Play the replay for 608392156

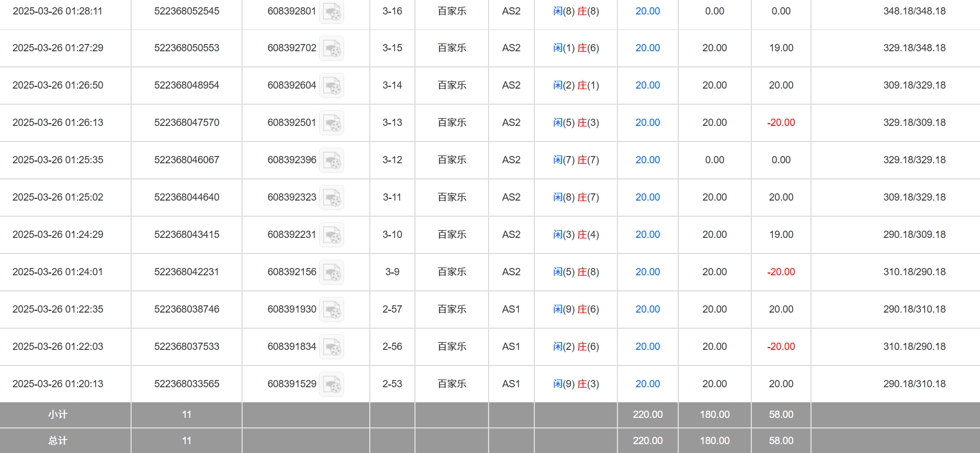331,272
